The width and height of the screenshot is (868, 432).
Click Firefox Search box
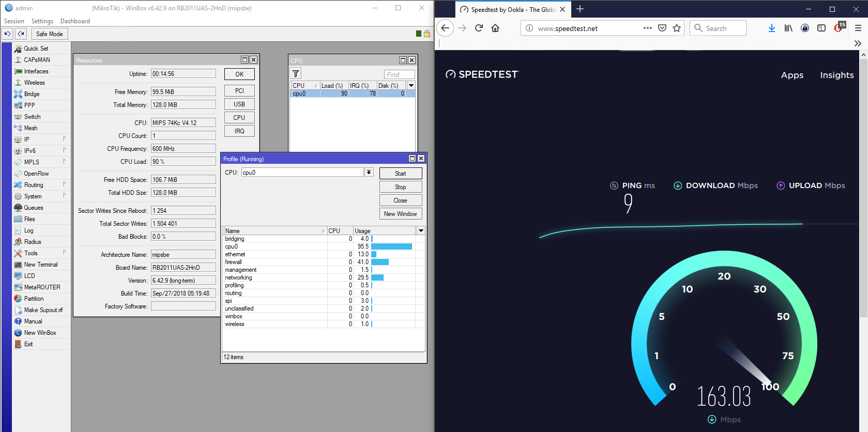coord(718,28)
